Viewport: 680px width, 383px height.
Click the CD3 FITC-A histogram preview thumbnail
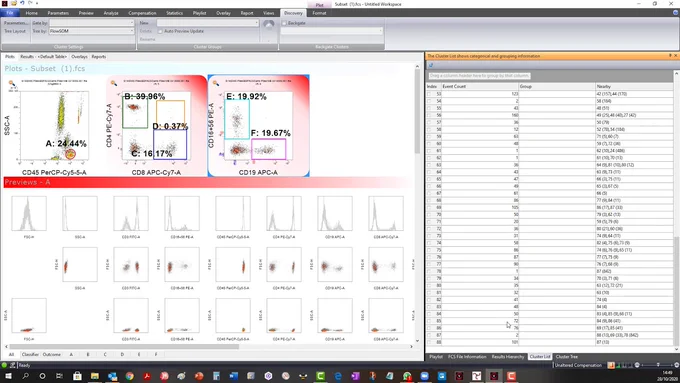coord(131,213)
